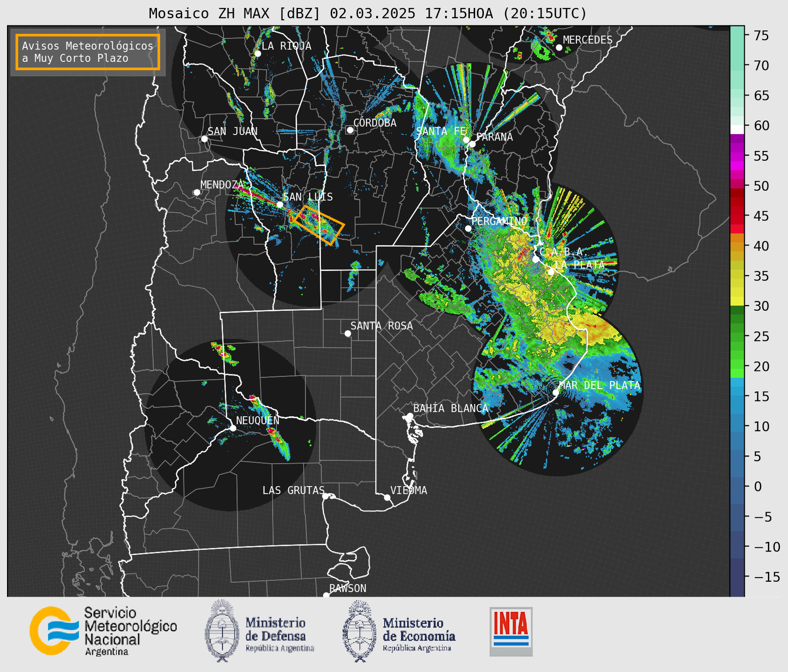Click the CÓRDOBA map label
Viewport: 788px width, 672px height.
point(375,123)
